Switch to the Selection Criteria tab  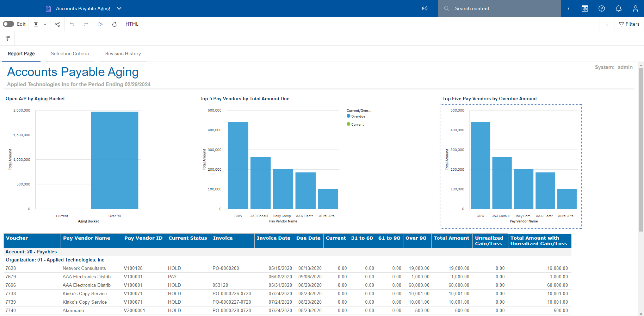point(70,54)
